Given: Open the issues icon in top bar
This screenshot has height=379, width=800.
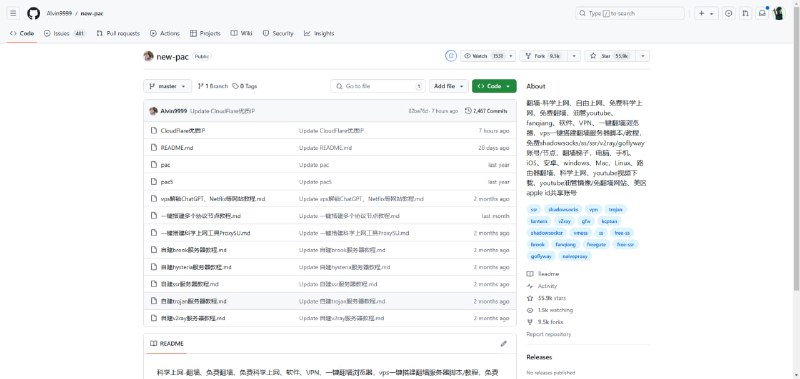Looking at the screenshot, I should tap(729, 13).
